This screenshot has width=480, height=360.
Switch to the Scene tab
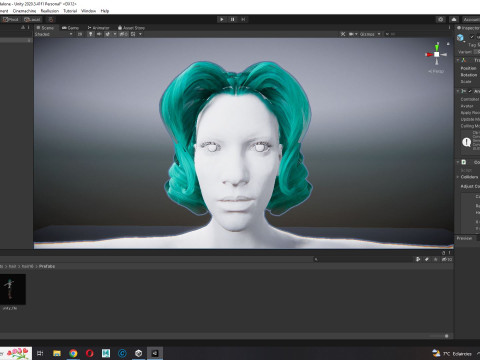45,28
